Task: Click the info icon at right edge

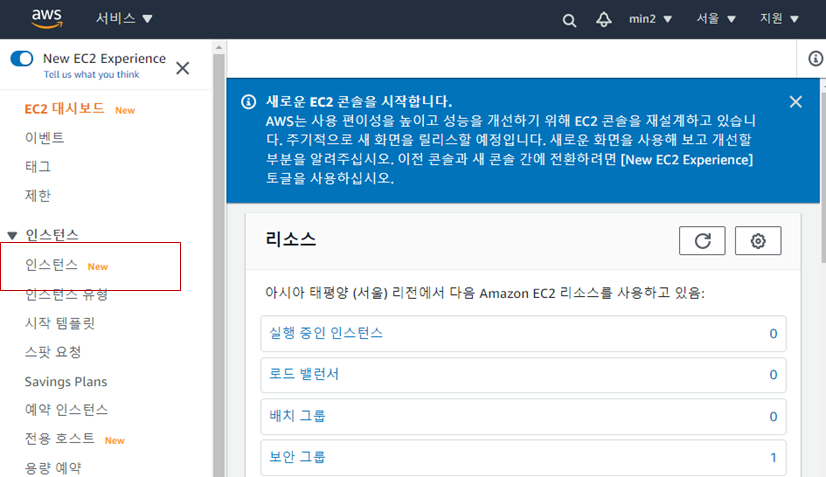Action: [x=815, y=59]
